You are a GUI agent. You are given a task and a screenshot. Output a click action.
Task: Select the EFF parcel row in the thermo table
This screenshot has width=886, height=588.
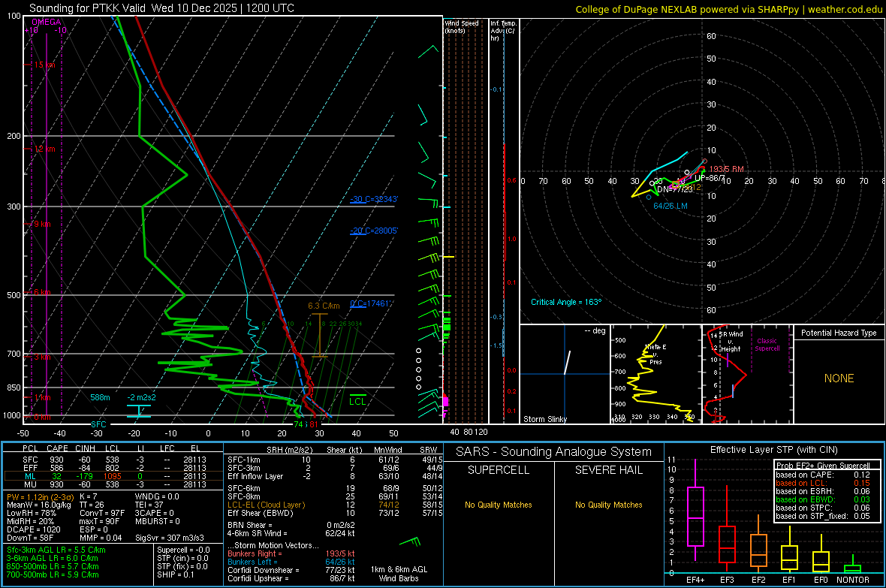coord(114,468)
